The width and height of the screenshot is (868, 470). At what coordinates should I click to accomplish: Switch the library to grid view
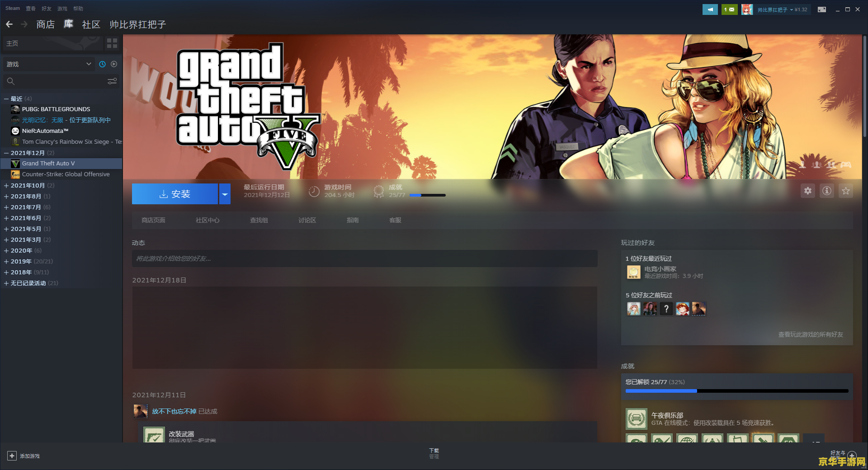(x=112, y=43)
